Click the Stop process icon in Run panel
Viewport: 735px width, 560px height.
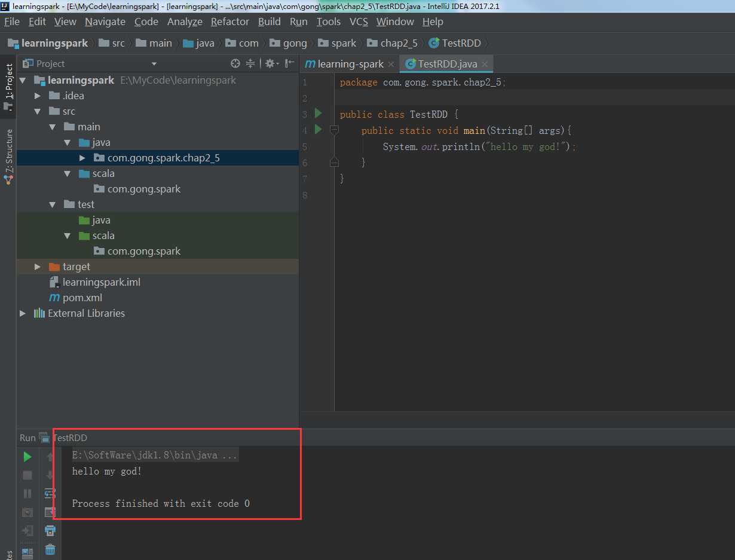coord(27,475)
